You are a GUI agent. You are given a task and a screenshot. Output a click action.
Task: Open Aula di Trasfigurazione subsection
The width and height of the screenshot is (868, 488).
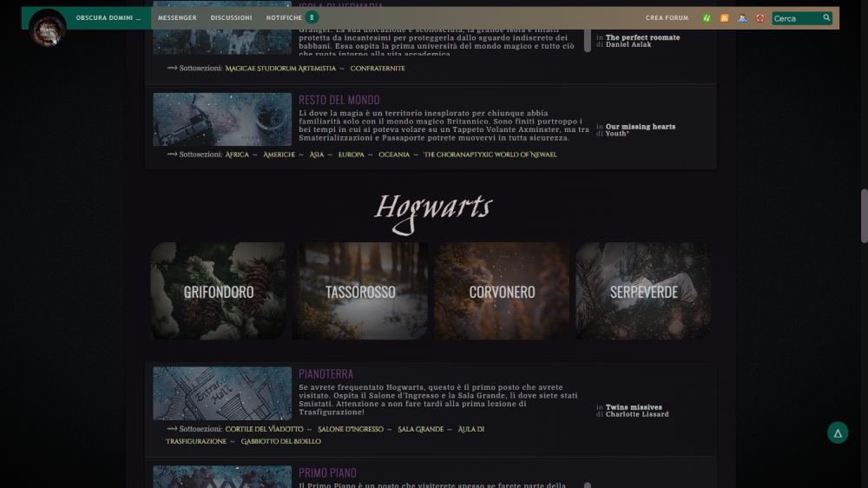pos(471,429)
